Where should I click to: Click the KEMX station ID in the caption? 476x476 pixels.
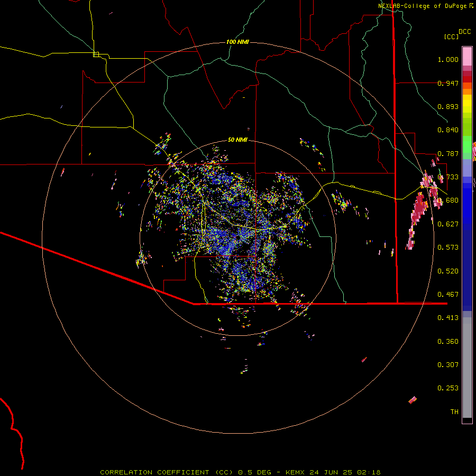pyautogui.click(x=296, y=472)
